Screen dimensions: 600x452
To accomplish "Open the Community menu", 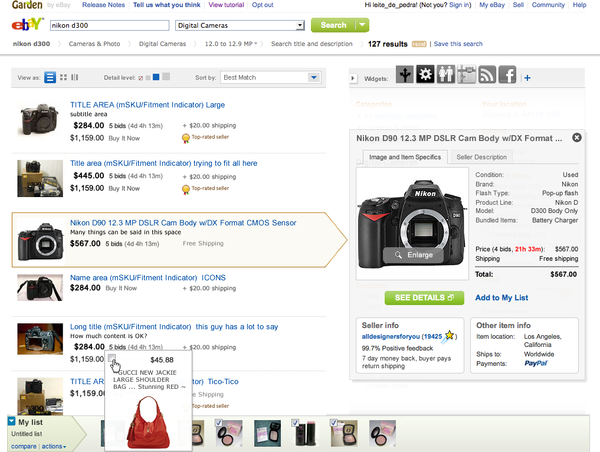I will (548, 5).
